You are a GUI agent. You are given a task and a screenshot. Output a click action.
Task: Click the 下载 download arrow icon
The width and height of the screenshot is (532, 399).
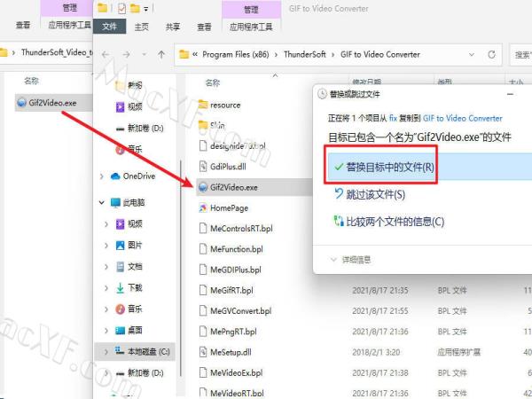pyautogui.click(x=120, y=287)
